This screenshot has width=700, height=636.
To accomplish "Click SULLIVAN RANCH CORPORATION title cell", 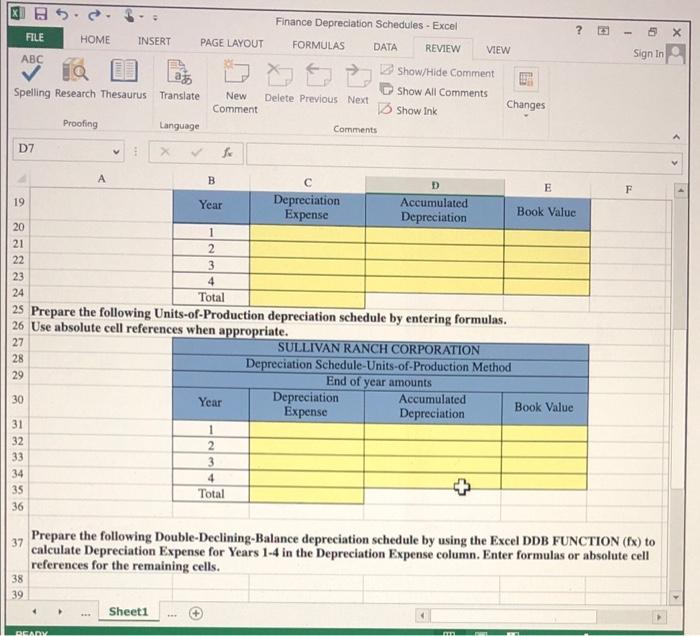I will [x=380, y=349].
